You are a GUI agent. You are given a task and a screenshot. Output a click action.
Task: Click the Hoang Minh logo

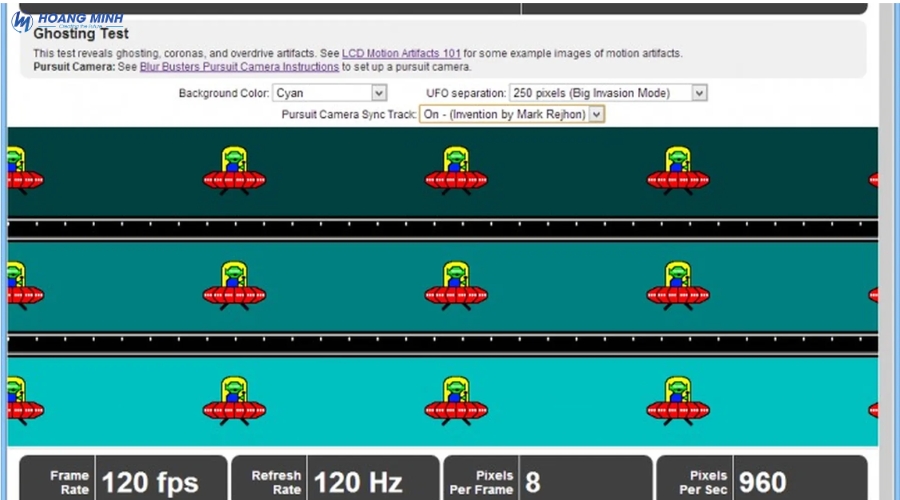[x=67, y=21]
